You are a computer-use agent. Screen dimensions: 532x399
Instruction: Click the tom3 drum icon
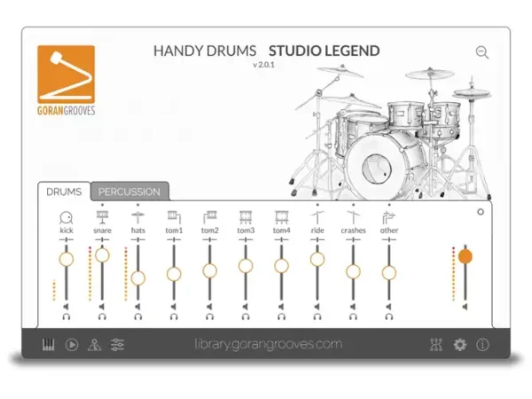(x=246, y=217)
